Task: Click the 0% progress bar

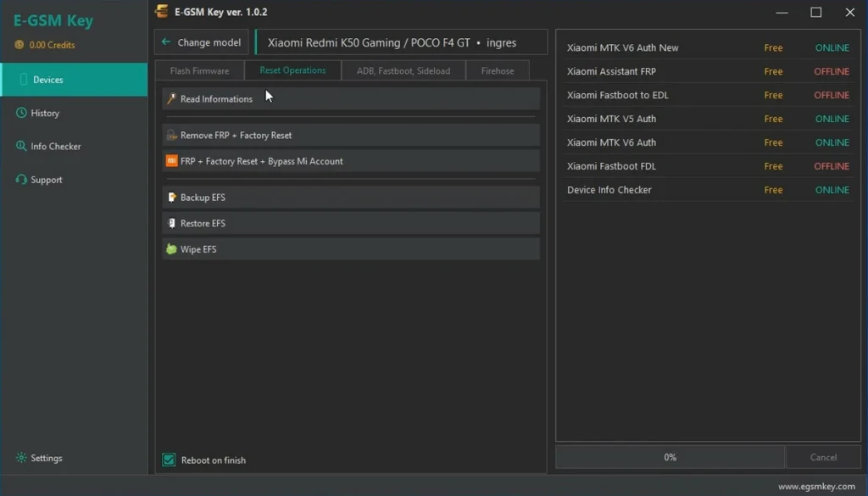Action: 670,457
